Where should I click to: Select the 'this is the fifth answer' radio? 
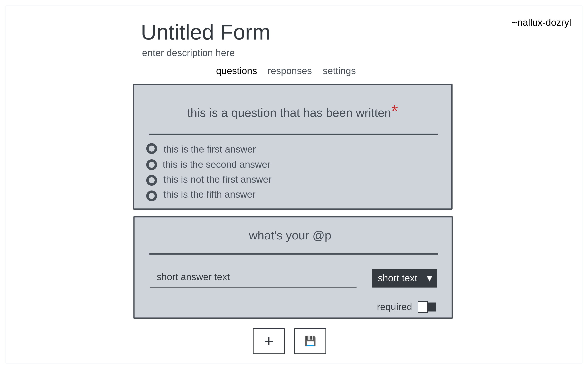pyautogui.click(x=152, y=195)
